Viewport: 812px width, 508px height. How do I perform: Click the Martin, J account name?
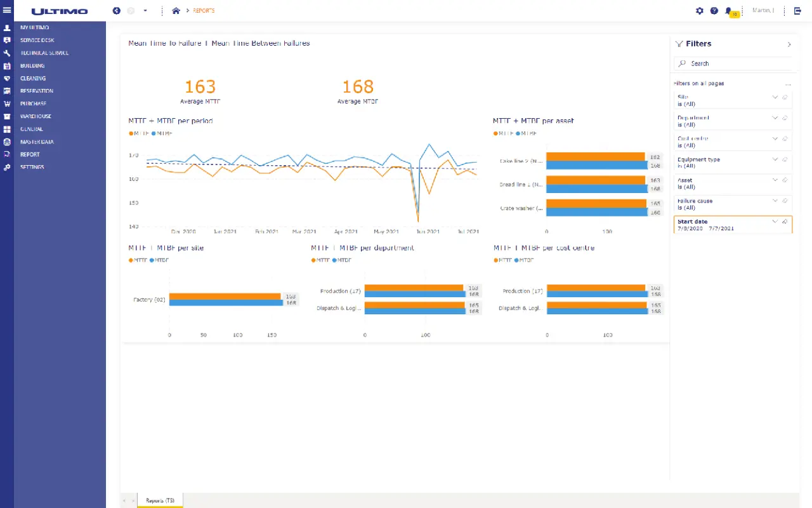tap(763, 11)
